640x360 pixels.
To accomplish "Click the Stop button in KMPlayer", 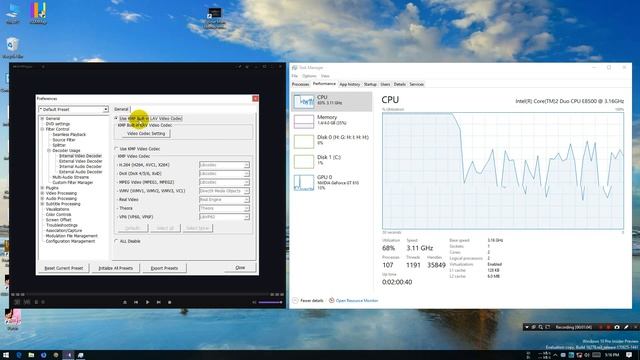I will [169, 302].
